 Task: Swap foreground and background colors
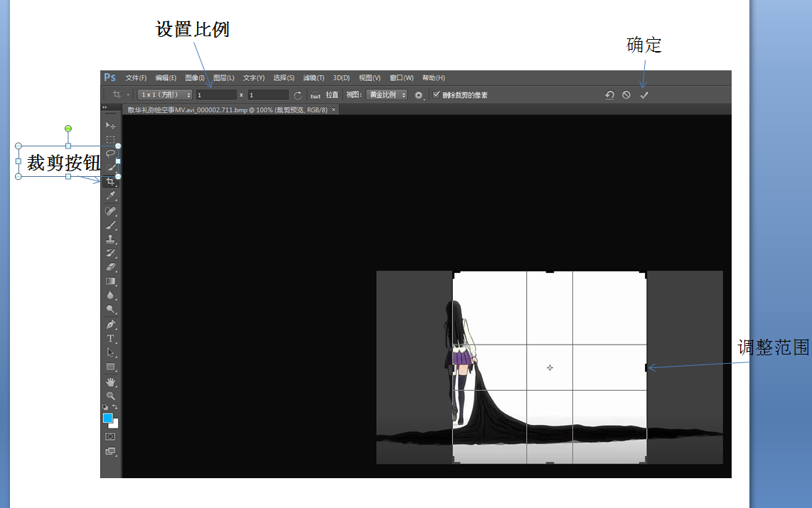pos(115,407)
